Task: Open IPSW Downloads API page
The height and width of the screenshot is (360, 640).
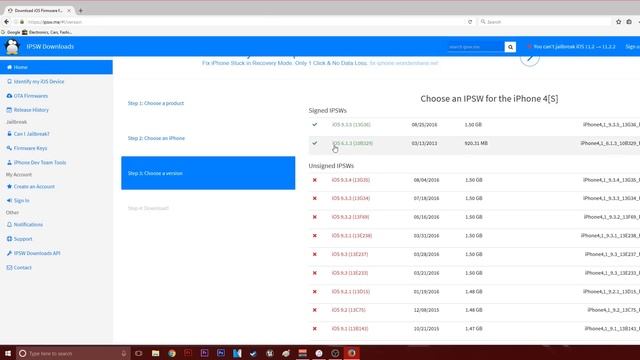Action: pyautogui.click(x=33, y=253)
